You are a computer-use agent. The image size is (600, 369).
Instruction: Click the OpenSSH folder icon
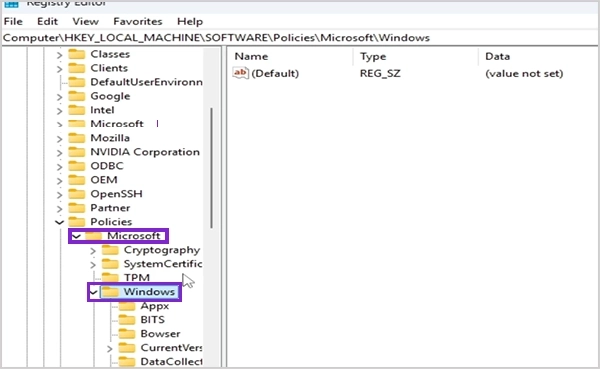click(77, 194)
